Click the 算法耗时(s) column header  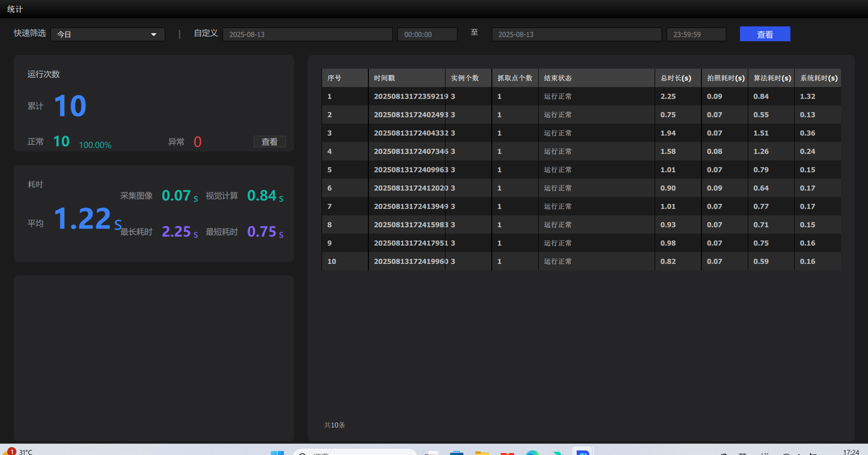[x=772, y=78]
